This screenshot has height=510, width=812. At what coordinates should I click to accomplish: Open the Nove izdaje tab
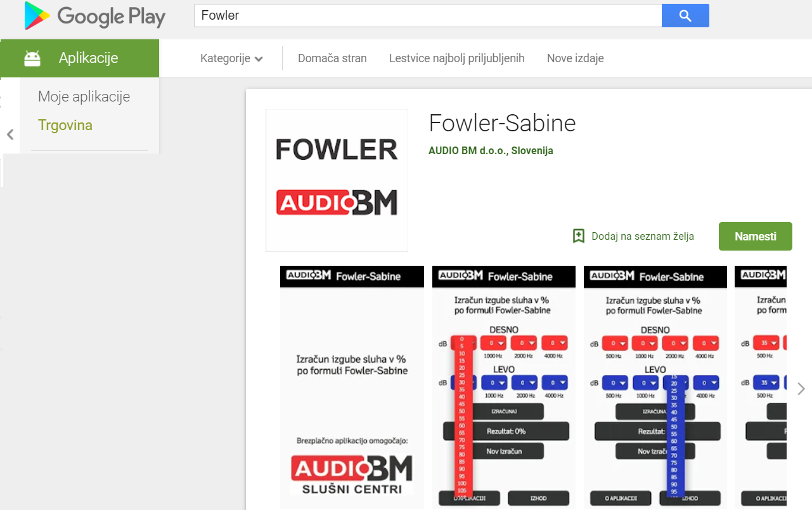pos(576,58)
